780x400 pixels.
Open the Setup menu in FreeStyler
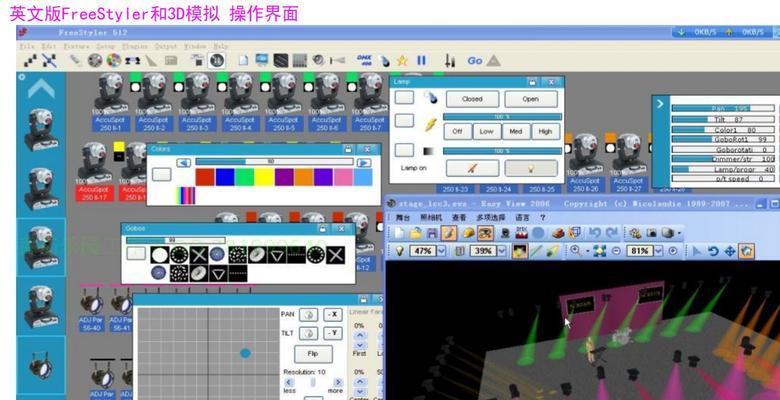[x=105, y=46]
